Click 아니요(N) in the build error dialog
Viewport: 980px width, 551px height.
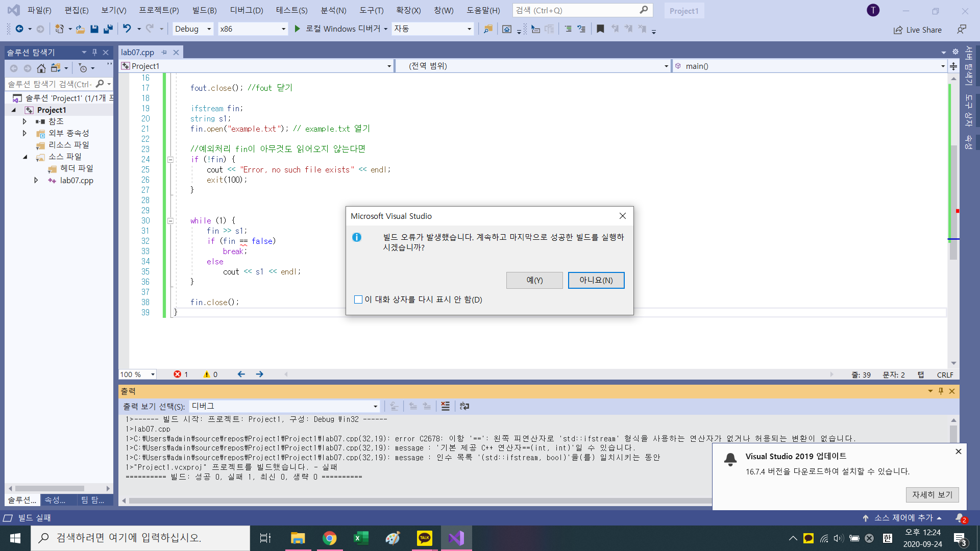coord(596,280)
